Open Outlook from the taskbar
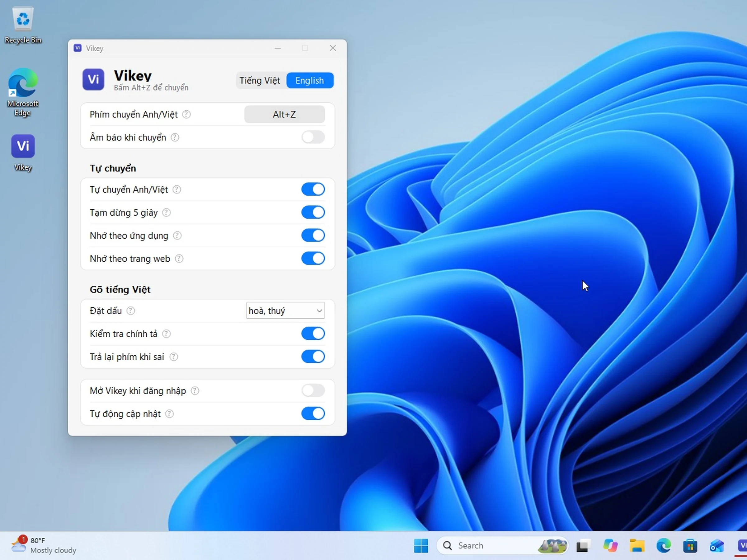 (x=716, y=545)
